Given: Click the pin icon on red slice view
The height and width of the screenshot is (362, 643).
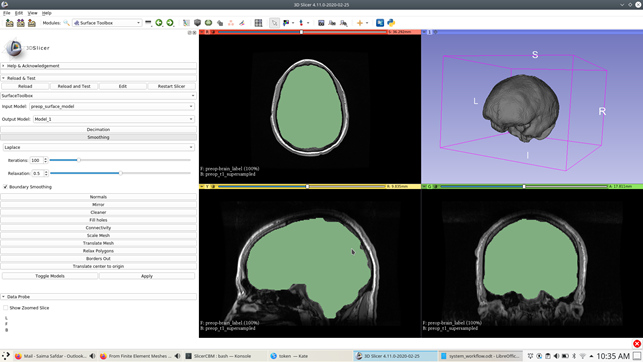Looking at the screenshot, I should [x=202, y=32].
